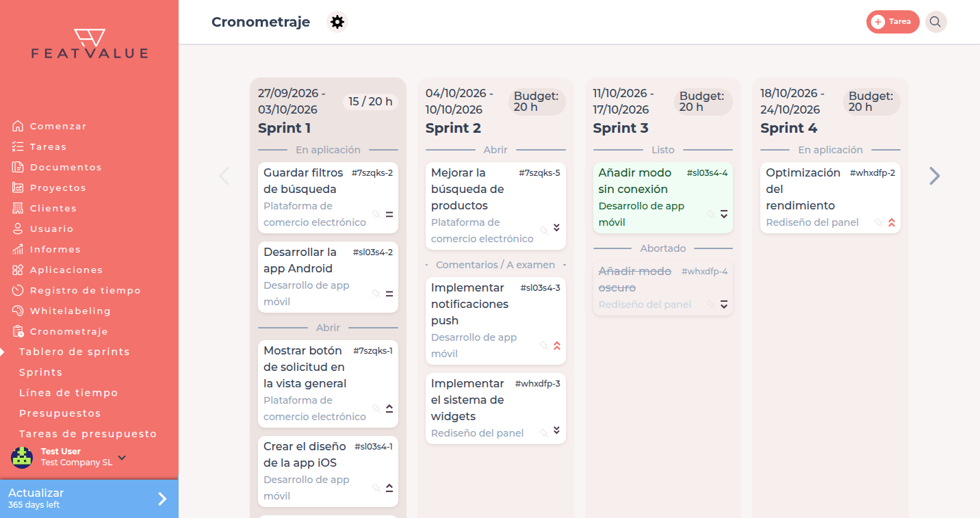Click low-priority icon on Mejorar la búsqueda
The image size is (980, 518).
[556, 227]
